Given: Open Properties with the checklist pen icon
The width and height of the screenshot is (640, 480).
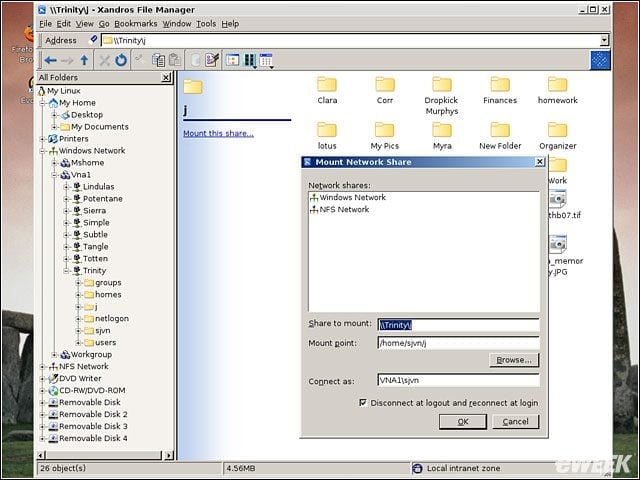Looking at the screenshot, I should coord(212,60).
